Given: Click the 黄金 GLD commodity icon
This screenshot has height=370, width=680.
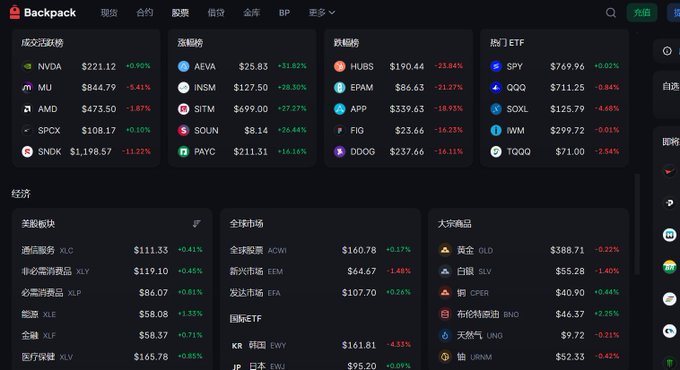Looking at the screenshot, I should point(445,250).
